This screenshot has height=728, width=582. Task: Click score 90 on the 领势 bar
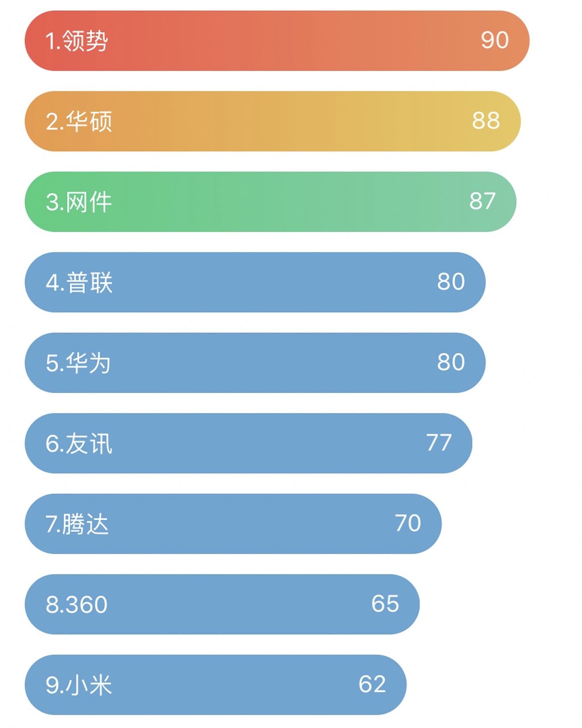click(495, 40)
